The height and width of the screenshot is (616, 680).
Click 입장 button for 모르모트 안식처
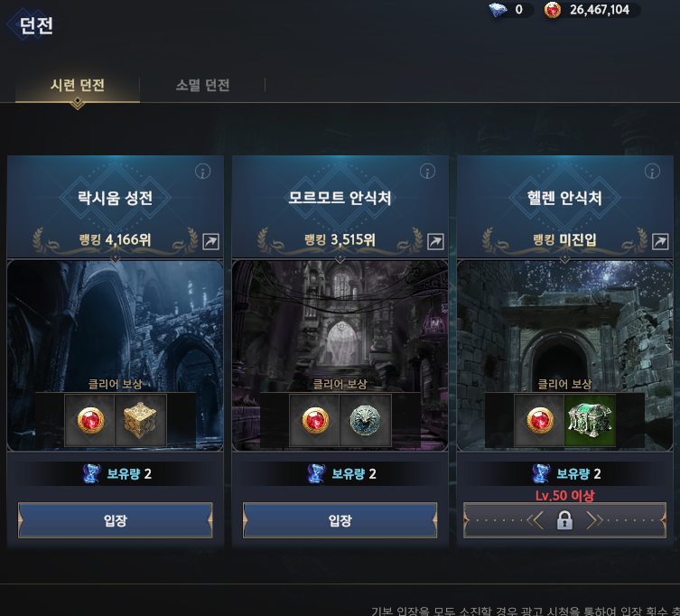(x=340, y=520)
